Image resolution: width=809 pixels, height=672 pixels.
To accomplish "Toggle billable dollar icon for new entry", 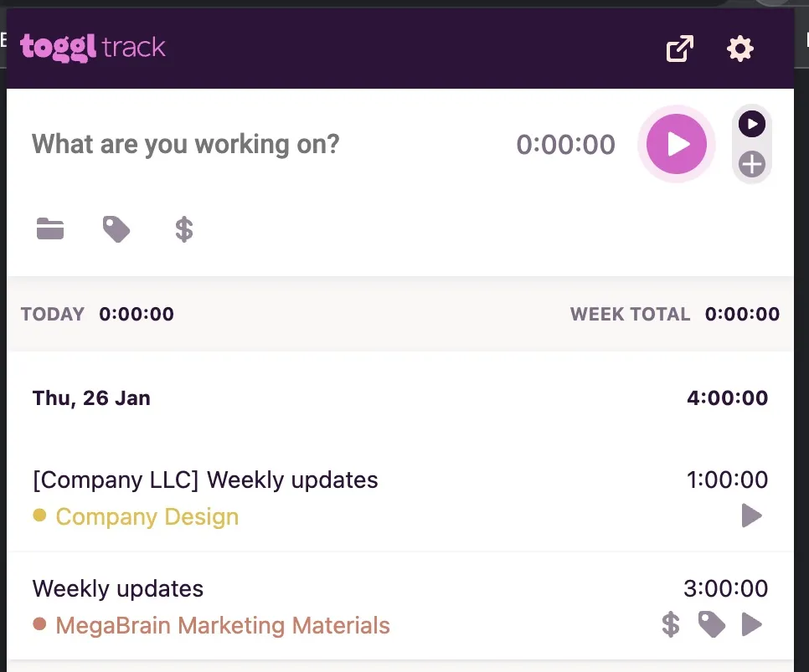I will click(x=184, y=228).
